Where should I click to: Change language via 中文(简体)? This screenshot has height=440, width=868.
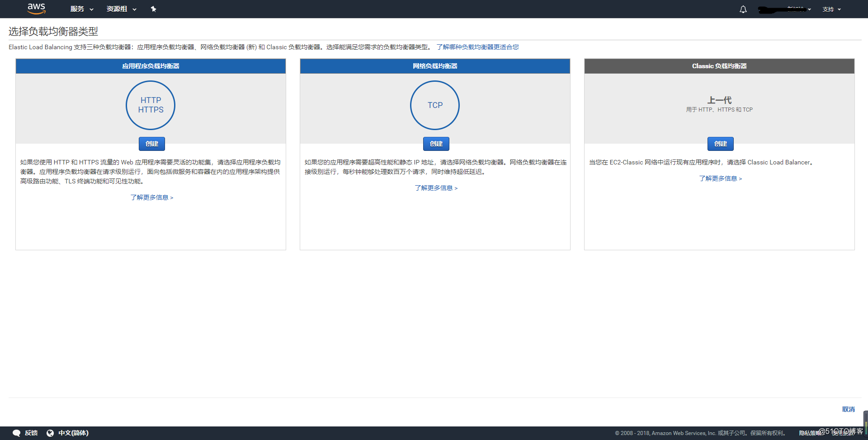(x=73, y=433)
